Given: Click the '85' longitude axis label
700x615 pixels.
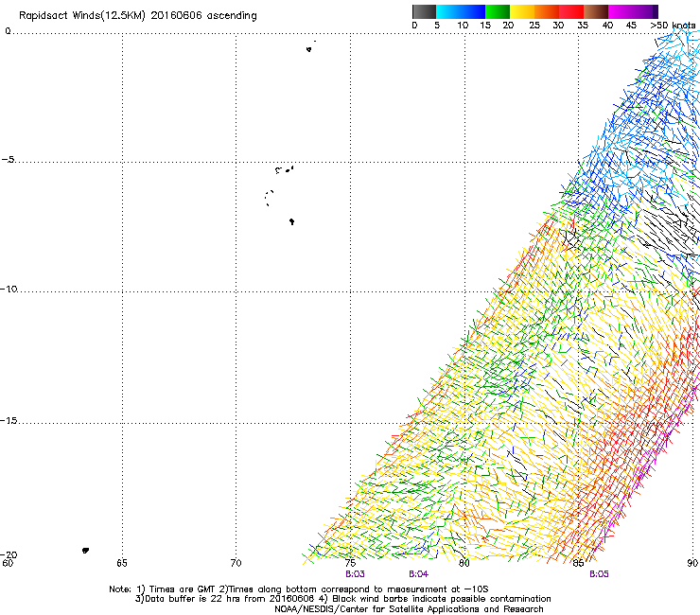Looking at the screenshot, I should tap(578, 563).
